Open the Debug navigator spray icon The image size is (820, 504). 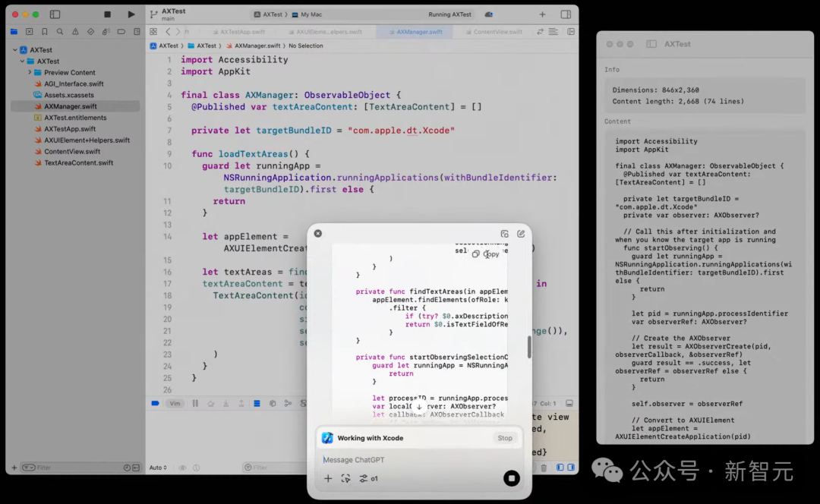coord(106,32)
